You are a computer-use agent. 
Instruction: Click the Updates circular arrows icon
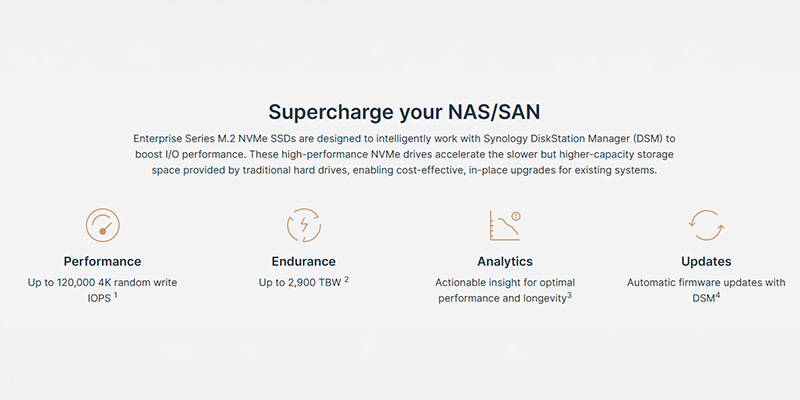tap(706, 225)
